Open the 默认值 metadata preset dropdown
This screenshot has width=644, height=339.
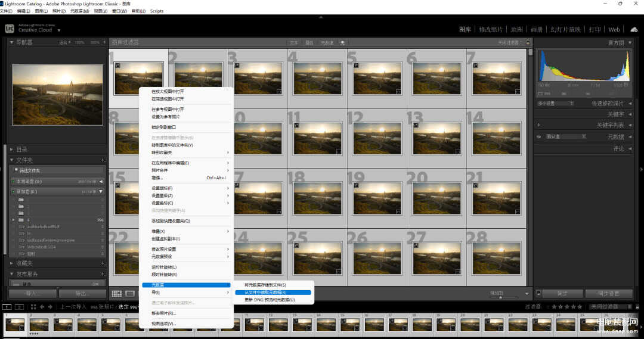(x=565, y=136)
